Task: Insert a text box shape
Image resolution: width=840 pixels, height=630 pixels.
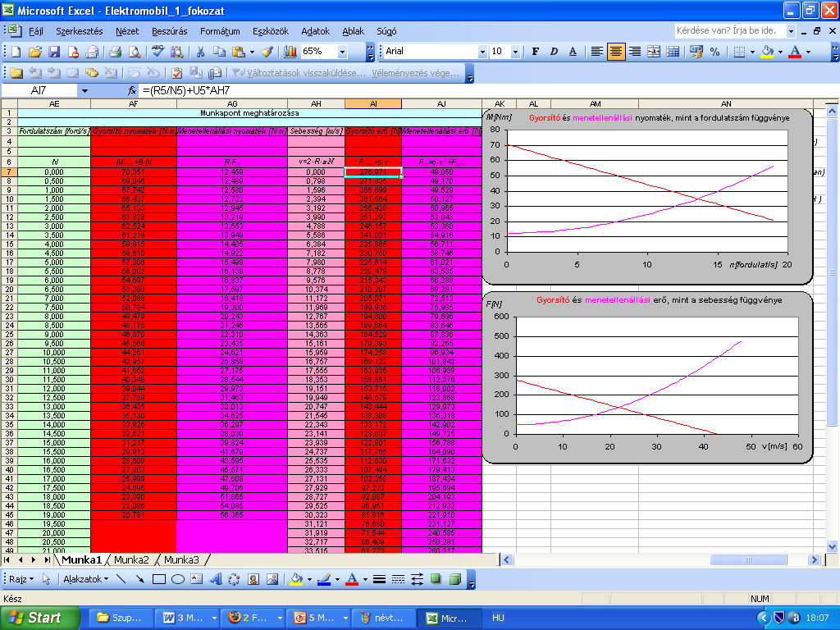Action: click(197, 579)
